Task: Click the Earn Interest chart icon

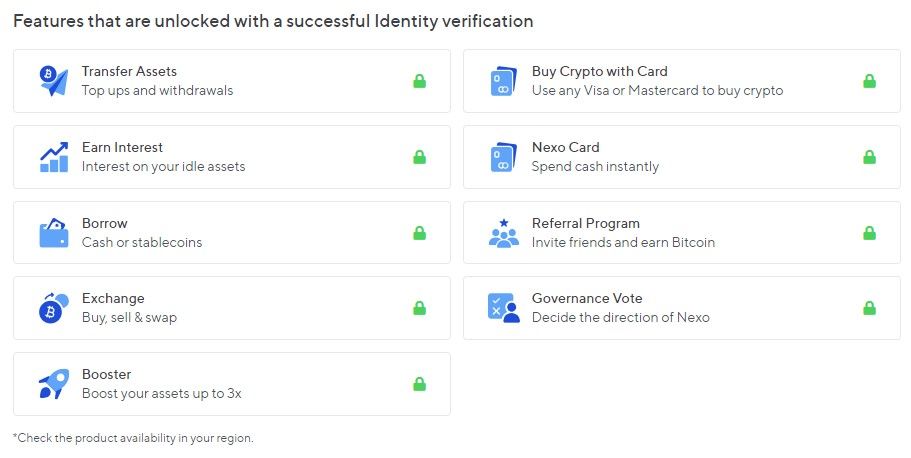Action: [53, 157]
